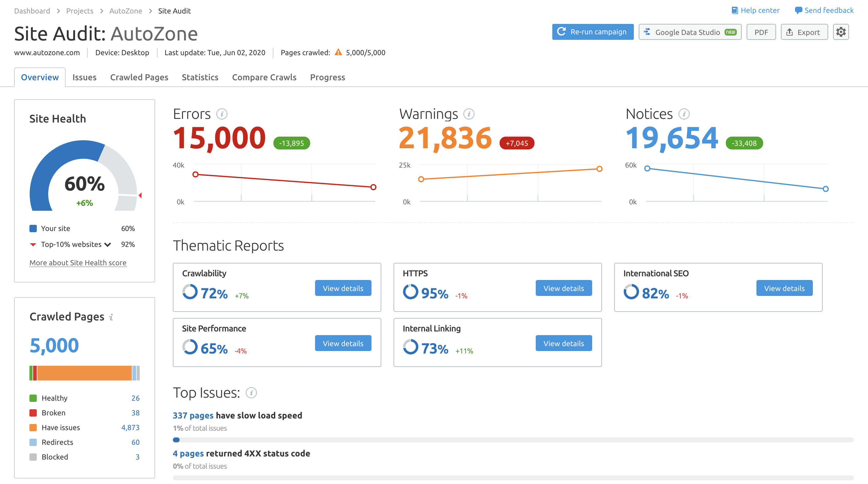Click the Site Performance donut icon
This screenshot has height=484, width=868.
click(x=190, y=347)
